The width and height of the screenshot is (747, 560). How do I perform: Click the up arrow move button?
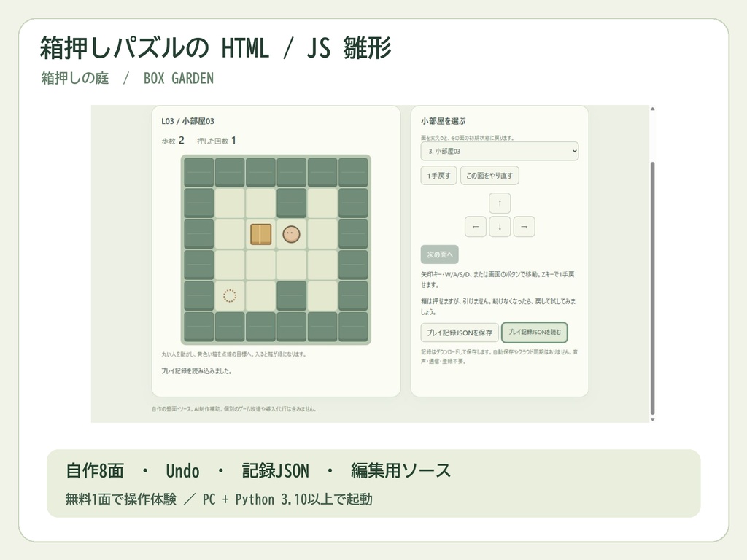point(500,203)
